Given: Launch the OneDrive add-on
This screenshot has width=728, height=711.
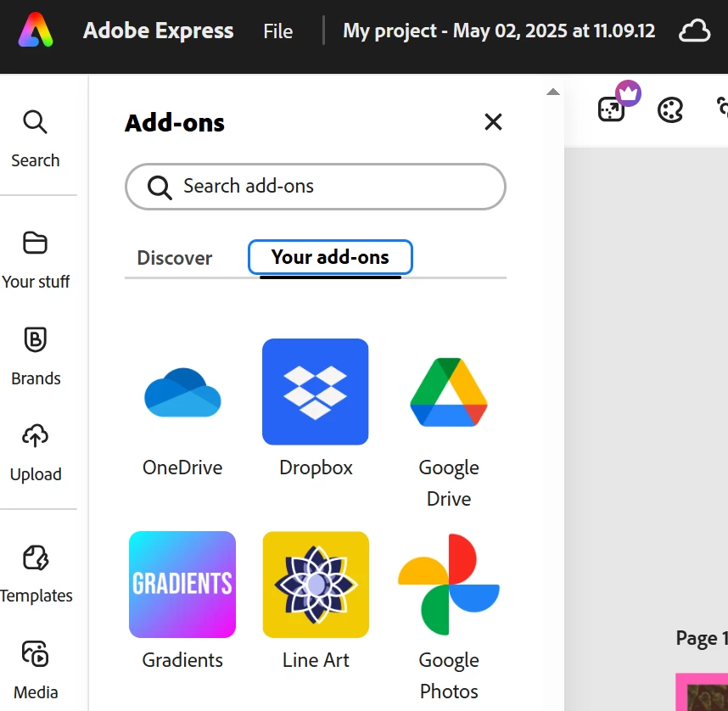Looking at the screenshot, I should point(182,408).
